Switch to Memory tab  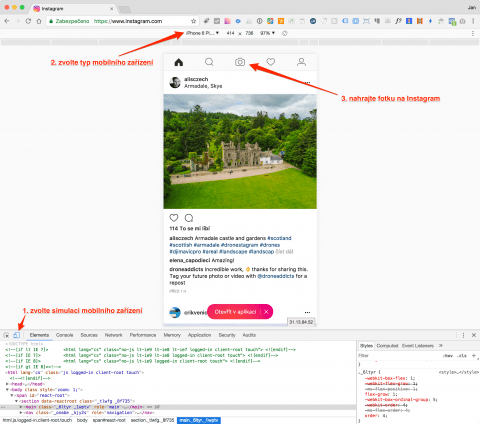coord(172,335)
